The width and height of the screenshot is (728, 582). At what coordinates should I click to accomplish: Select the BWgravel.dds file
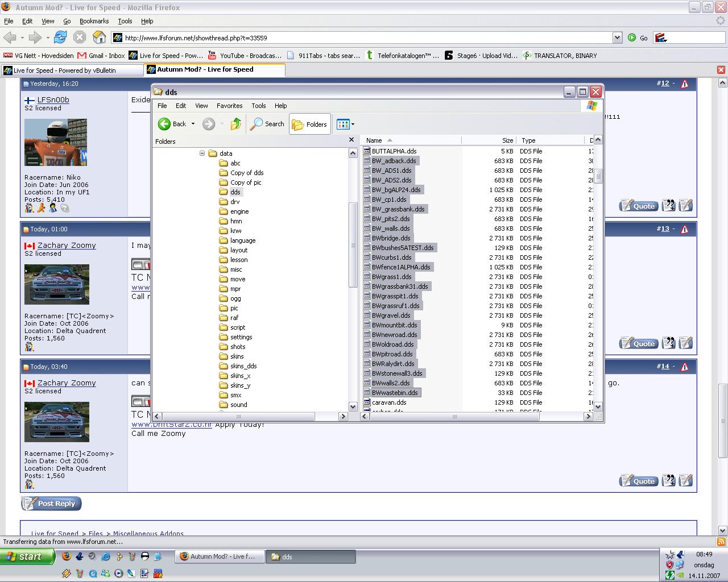tap(391, 315)
